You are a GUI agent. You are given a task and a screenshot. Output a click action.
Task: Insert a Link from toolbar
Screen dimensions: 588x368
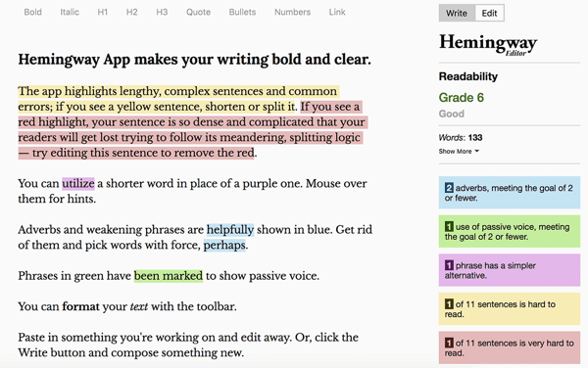click(x=337, y=12)
